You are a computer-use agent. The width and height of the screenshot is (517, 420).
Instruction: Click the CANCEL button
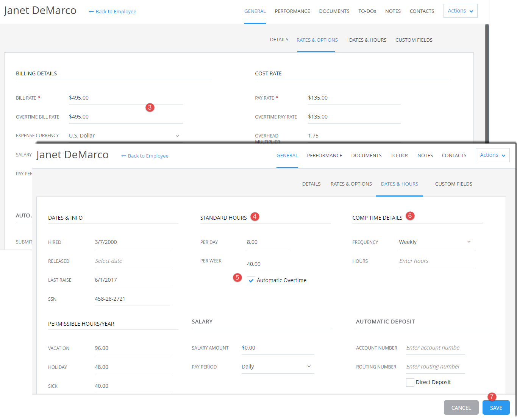461,408
